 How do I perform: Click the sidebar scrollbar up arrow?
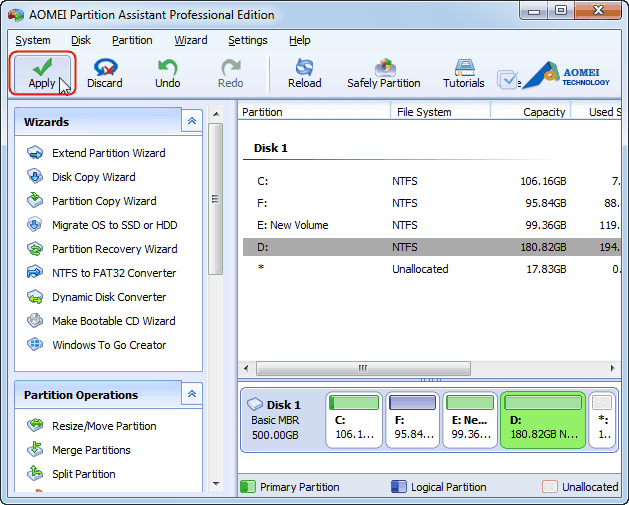pos(216,114)
